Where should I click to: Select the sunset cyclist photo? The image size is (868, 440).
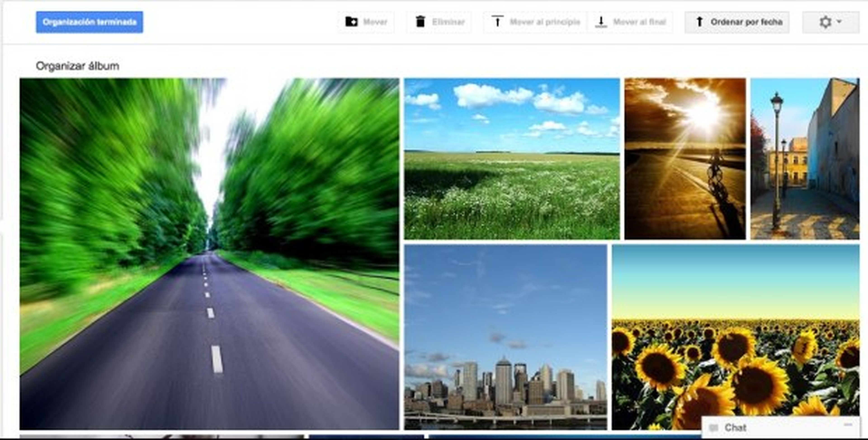tap(685, 158)
